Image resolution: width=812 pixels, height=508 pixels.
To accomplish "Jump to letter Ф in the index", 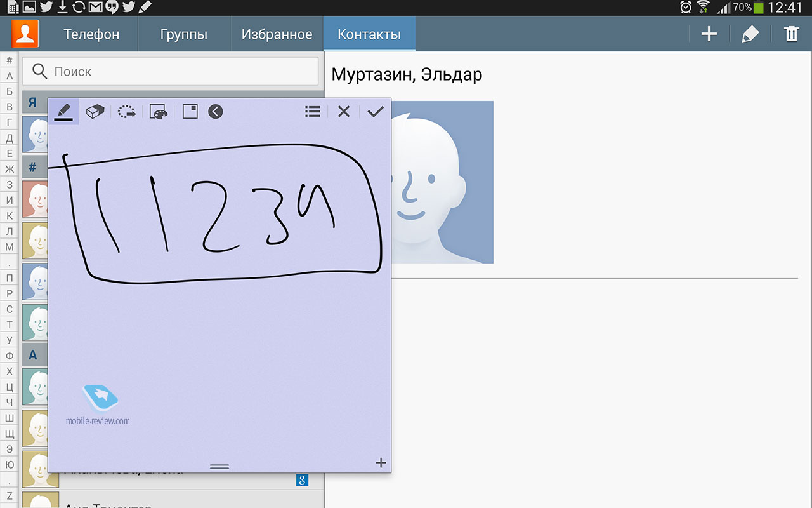I will click(x=10, y=356).
